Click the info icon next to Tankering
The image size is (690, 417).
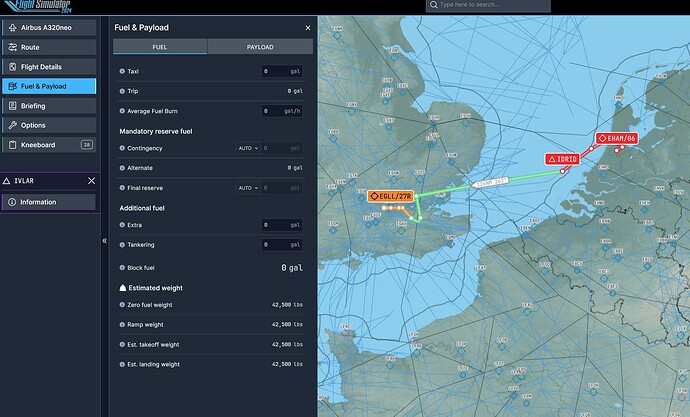click(122, 245)
